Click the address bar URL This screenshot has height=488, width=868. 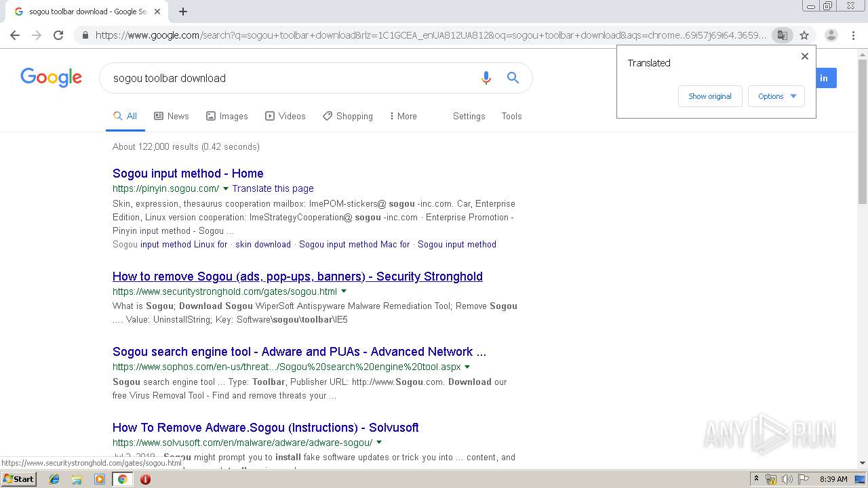point(431,35)
